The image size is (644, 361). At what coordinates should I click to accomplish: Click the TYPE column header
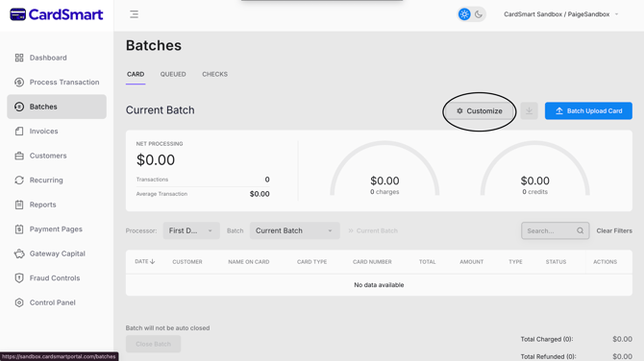[515, 262]
